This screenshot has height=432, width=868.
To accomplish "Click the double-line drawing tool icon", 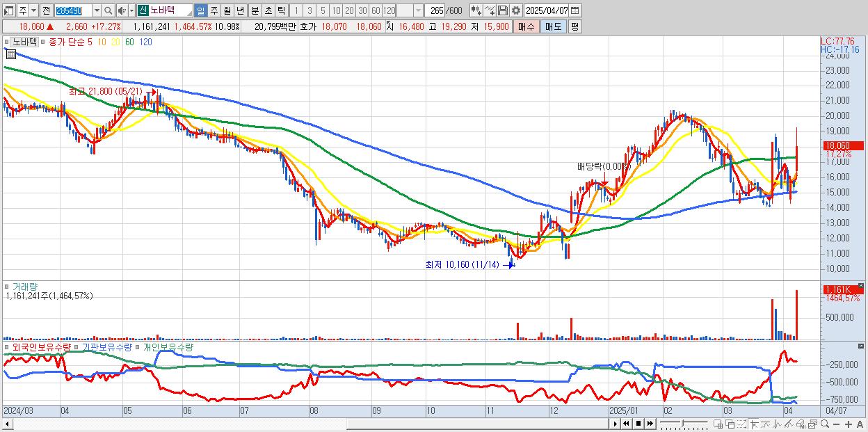I will click(x=789, y=424).
